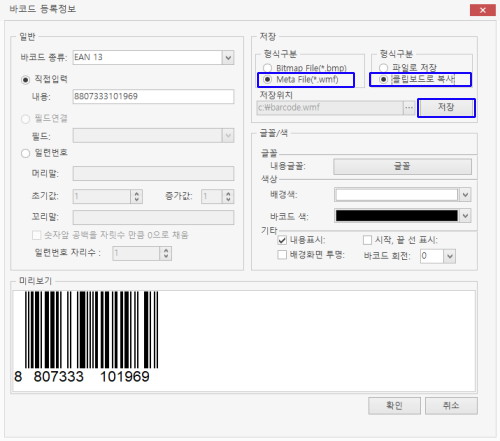
Task: Open the 바코드 회전 dropdown
Action: click(x=450, y=256)
